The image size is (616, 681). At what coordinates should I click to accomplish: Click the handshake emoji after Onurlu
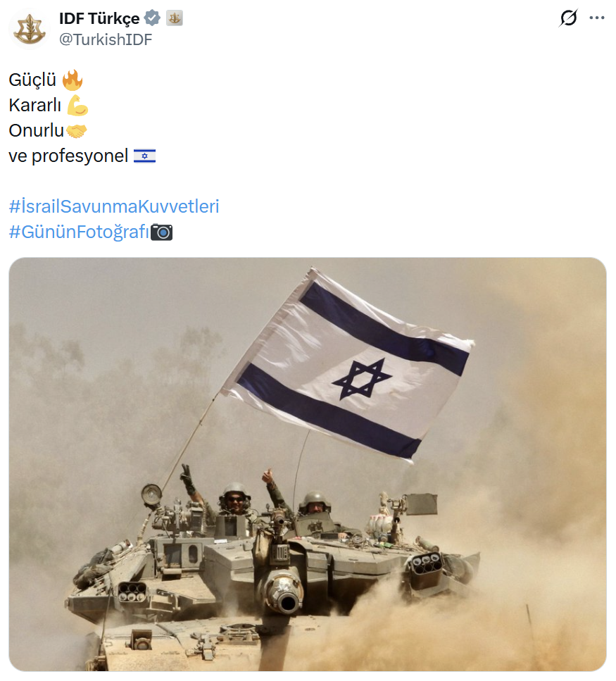tap(77, 131)
